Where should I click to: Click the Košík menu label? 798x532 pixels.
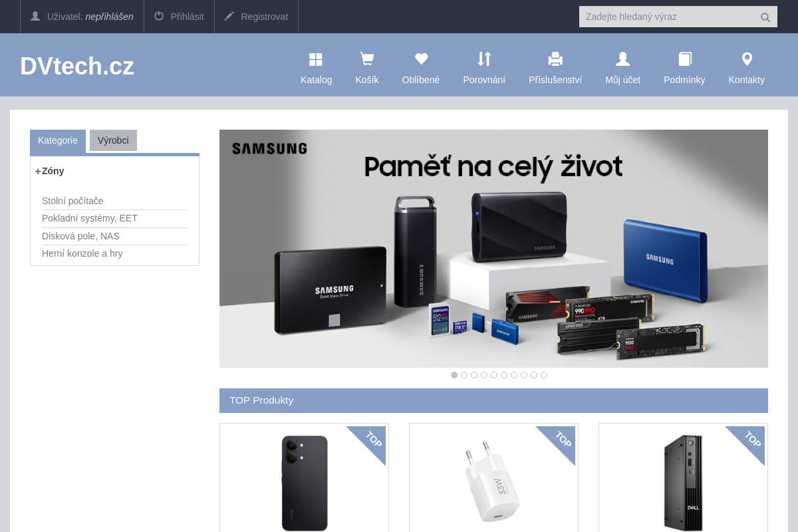(x=367, y=80)
